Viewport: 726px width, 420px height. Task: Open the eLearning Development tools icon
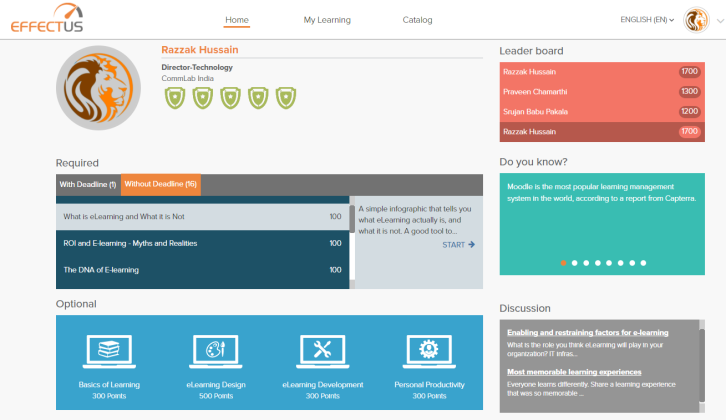(x=322, y=351)
